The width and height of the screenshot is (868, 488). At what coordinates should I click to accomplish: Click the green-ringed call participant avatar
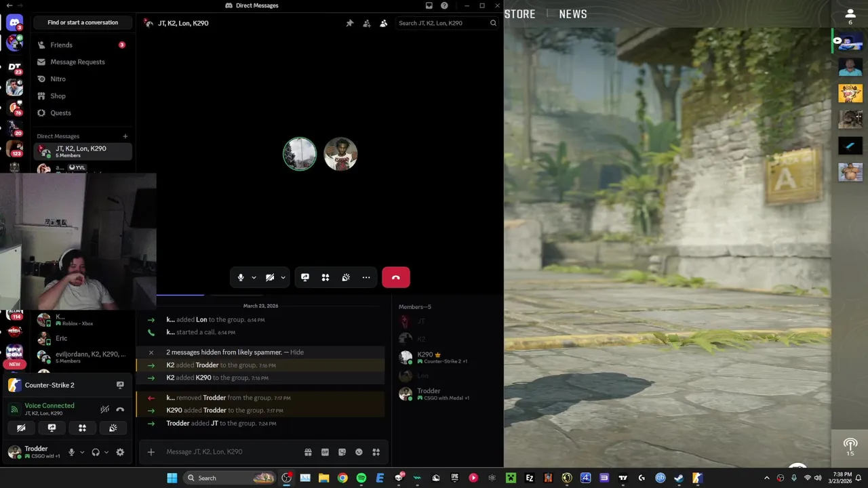point(300,154)
